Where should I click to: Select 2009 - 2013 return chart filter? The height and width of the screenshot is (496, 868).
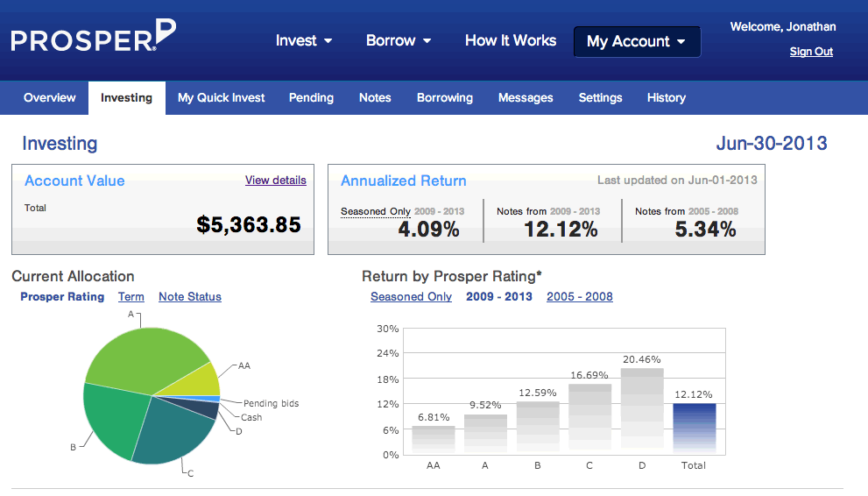pos(498,297)
